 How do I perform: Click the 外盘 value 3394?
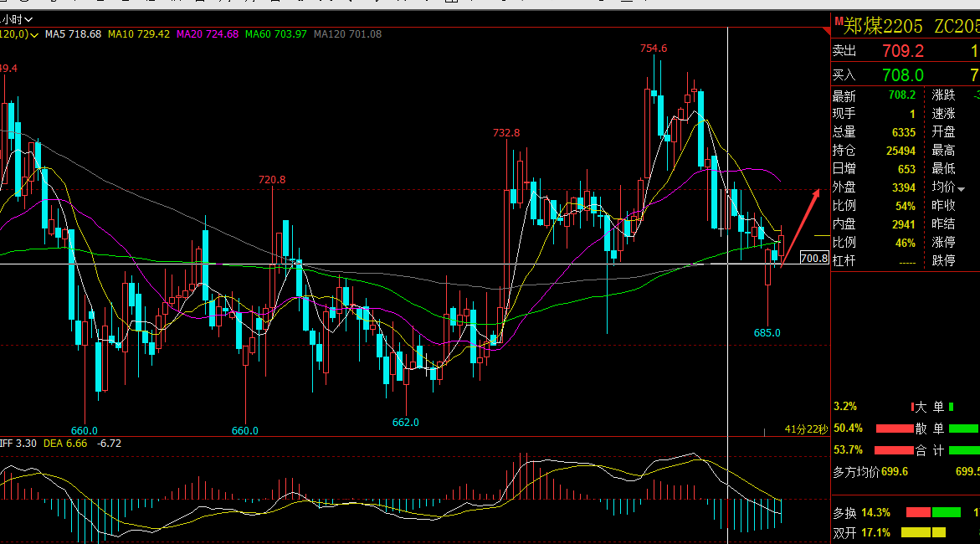(x=904, y=187)
